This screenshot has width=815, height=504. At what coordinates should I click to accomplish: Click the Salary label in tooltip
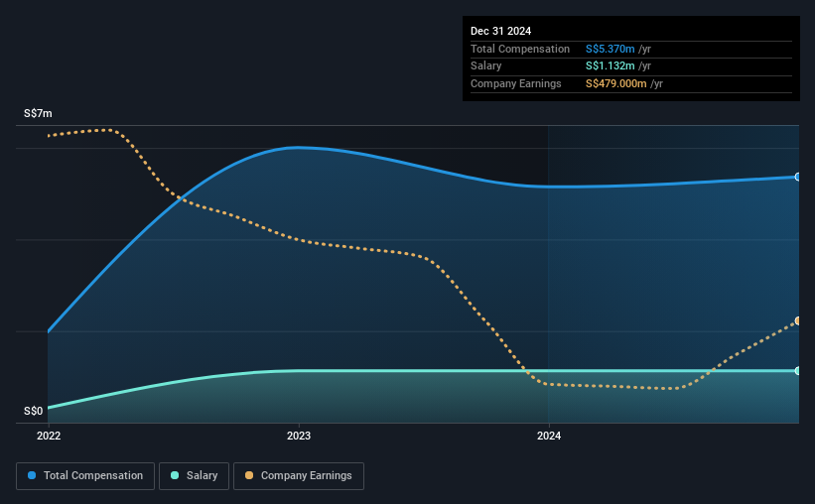[x=486, y=66]
